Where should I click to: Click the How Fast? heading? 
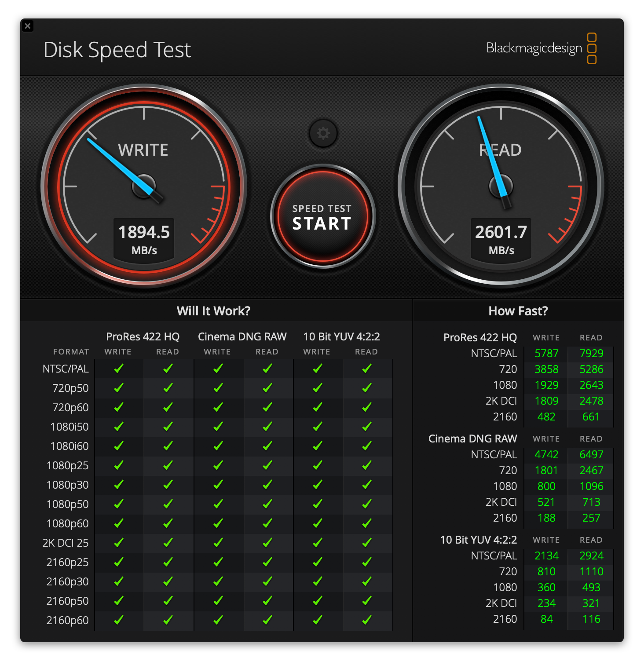(x=518, y=311)
